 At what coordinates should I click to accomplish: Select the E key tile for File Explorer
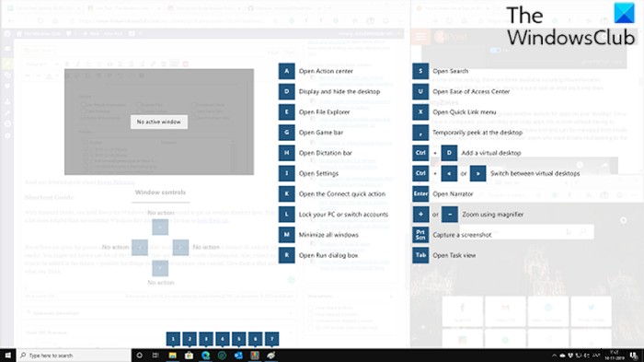tap(287, 111)
